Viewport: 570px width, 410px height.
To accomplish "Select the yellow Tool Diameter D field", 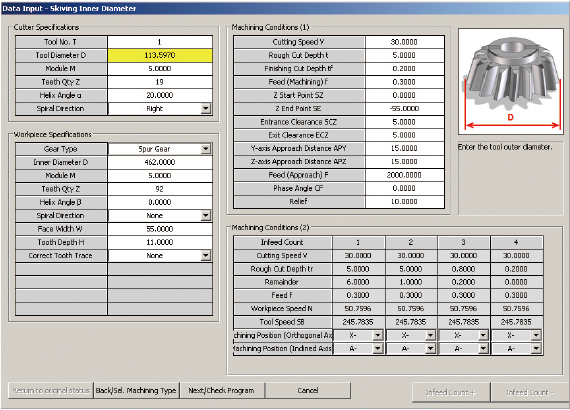I will [x=160, y=55].
